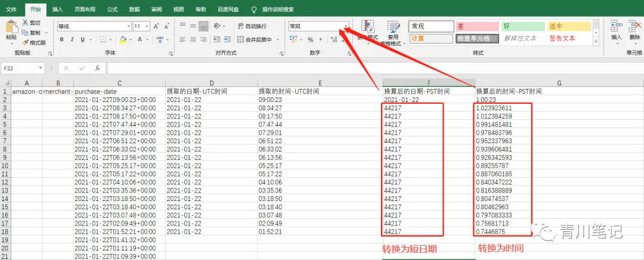Viewport: 644px width, 260px height.
Task: Open the 数据 ribbon tab
Action: pyautogui.click(x=134, y=8)
